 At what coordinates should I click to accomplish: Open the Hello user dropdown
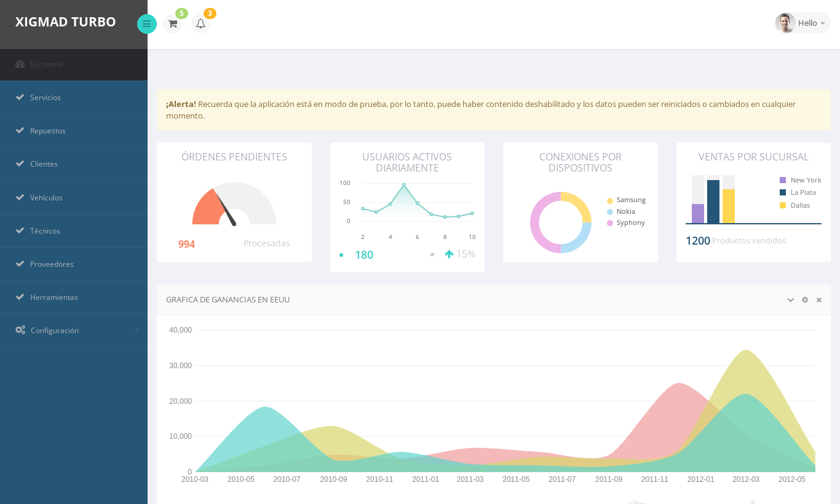pos(803,23)
